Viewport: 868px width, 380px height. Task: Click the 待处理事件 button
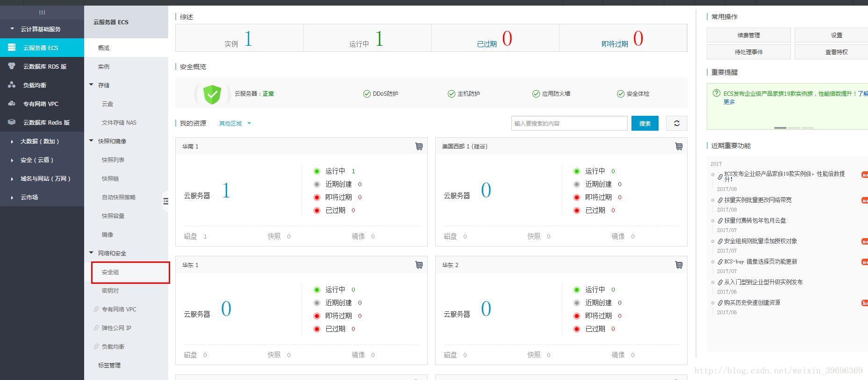pyautogui.click(x=748, y=52)
